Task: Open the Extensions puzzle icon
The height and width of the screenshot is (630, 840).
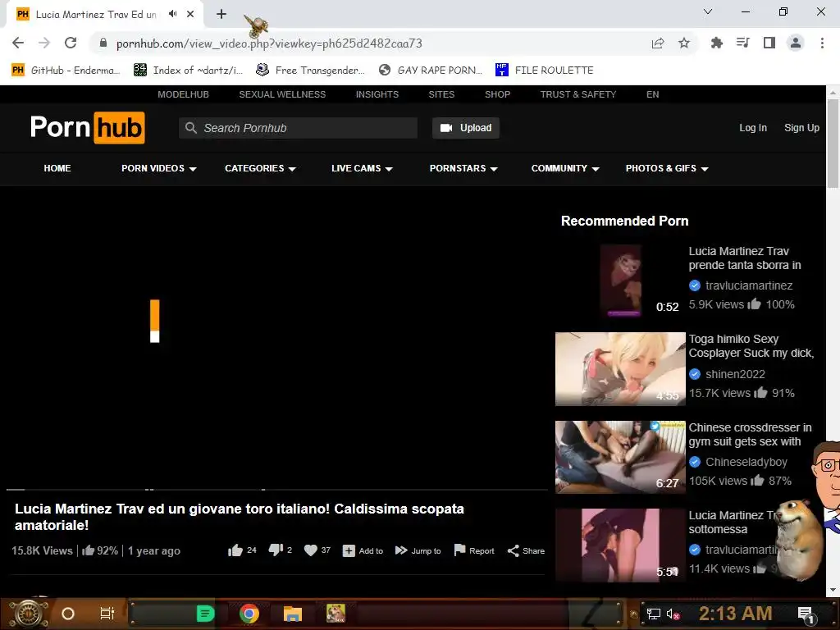Action: (x=716, y=43)
